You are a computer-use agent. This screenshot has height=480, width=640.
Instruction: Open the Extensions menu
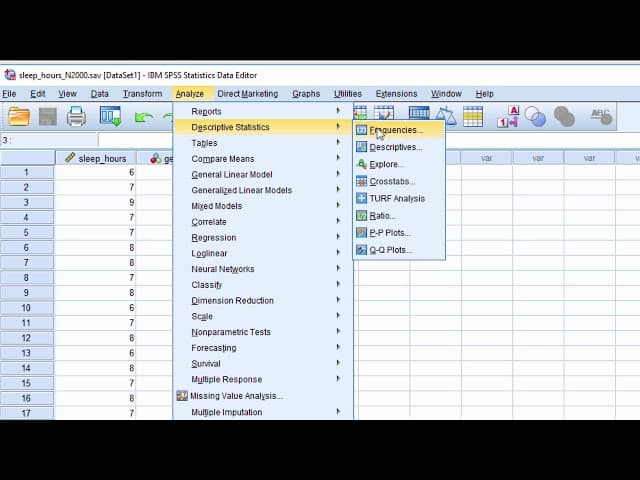pos(396,94)
